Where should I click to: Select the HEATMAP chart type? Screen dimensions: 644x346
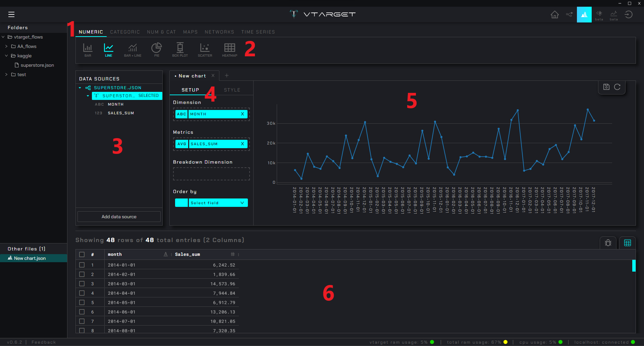[x=229, y=49]
